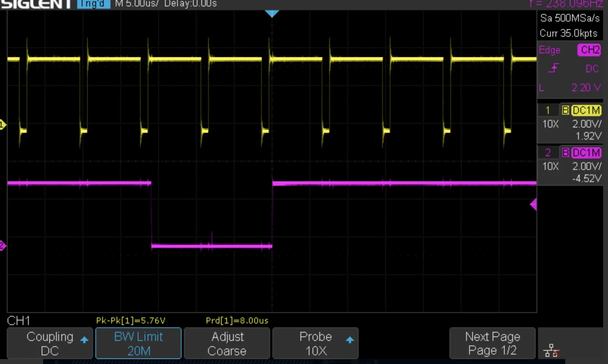
Task: Select the magenta CH2 trigger source badge
Action: click(x=589, y=50)
